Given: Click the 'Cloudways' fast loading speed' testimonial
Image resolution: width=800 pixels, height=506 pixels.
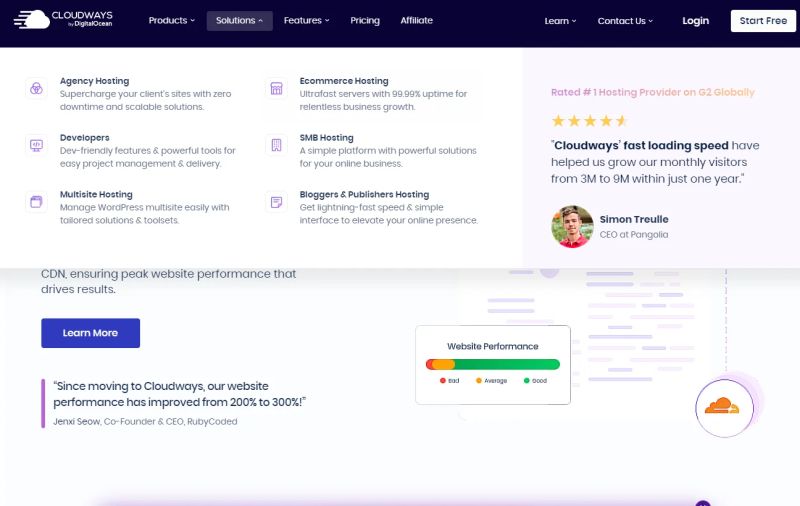Looking at the screenshot, I should pos(655,162).
